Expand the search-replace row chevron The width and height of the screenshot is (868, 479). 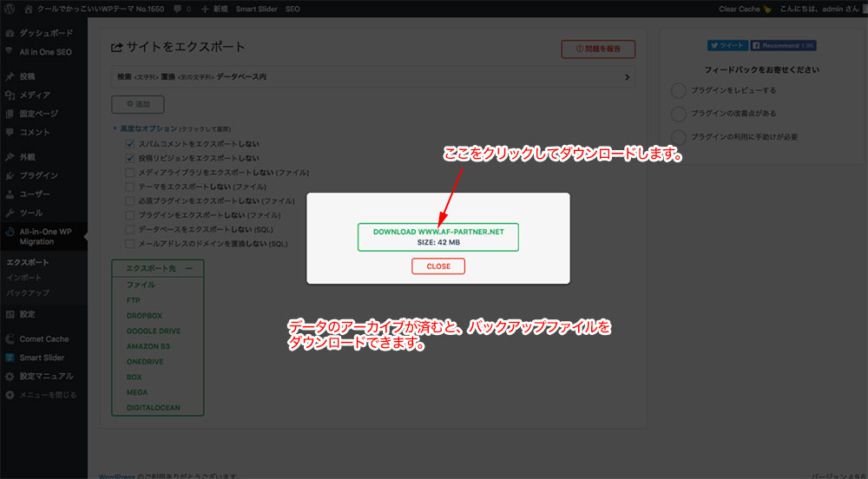pos(628,77)
